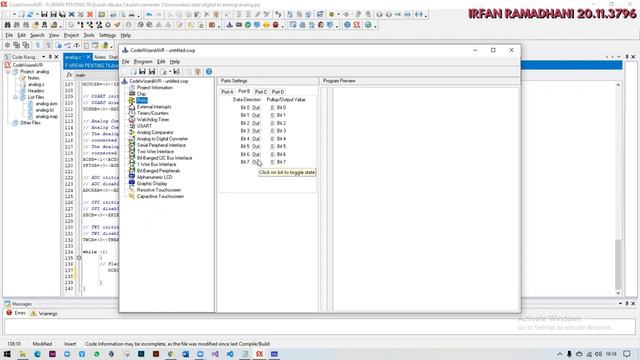The height and width of the screenshot is (360, 640).
Task: Open the Errors tab in Messages
Action: (x=16, y=313)
